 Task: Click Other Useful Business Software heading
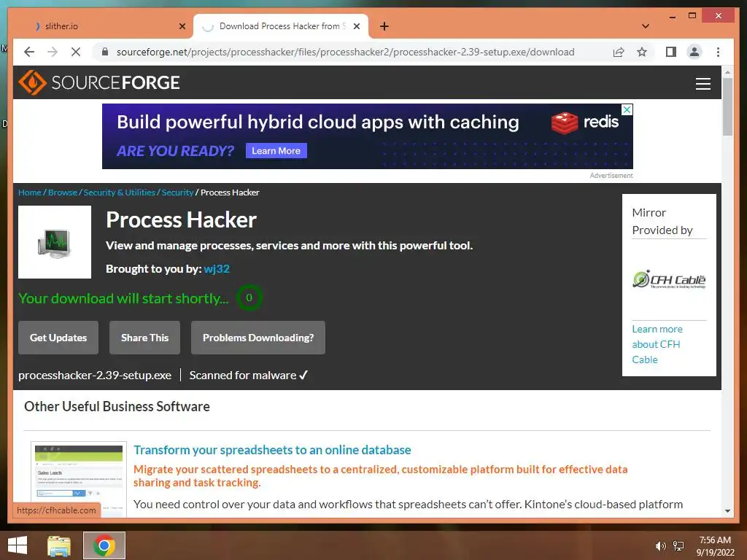tap(117, 406)
